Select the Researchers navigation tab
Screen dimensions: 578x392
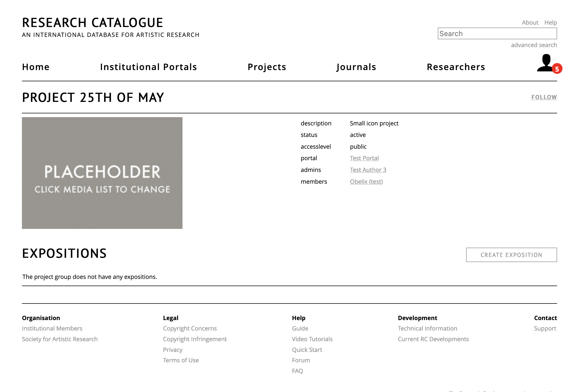coord(456,67)
